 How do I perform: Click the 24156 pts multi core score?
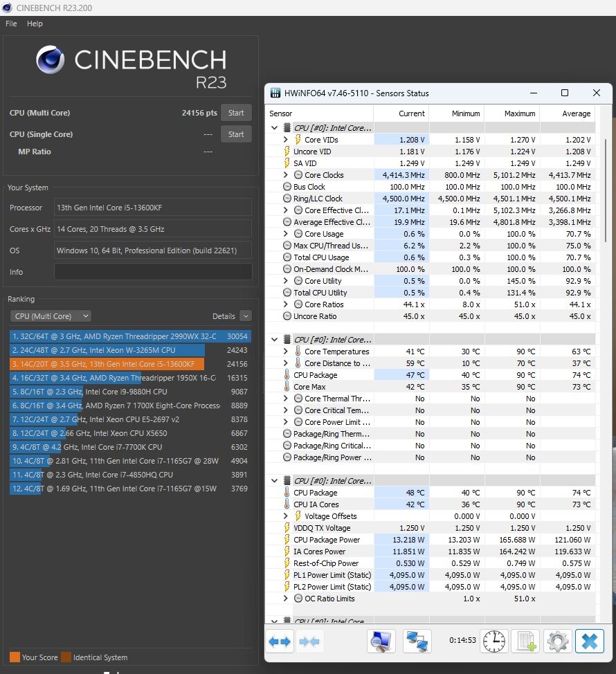click(x=199, y=113)
